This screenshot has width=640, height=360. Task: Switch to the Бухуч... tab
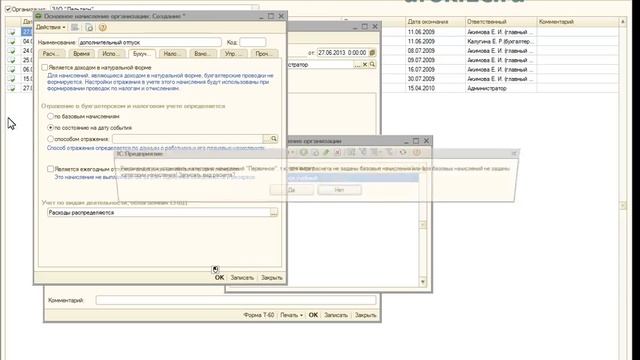pyautogui.click(x=142, y=53)
